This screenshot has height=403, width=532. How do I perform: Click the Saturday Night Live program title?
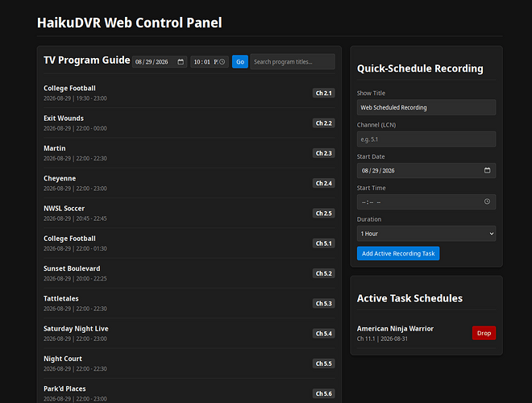coord(76,329)
